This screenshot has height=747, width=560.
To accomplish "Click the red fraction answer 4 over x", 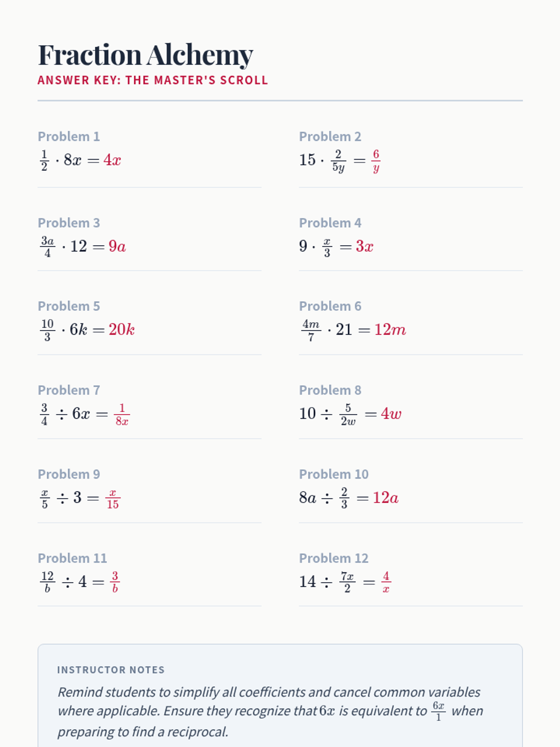I will [386, 582].
